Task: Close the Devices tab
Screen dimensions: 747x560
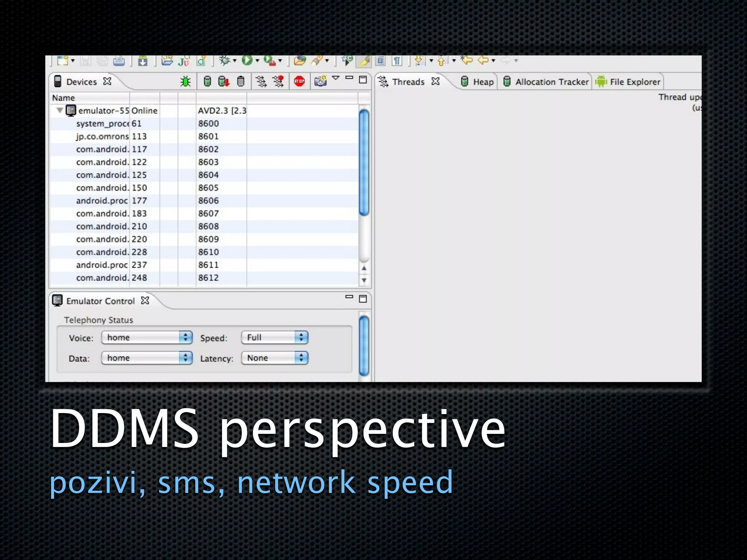Action: click(107, 81)
